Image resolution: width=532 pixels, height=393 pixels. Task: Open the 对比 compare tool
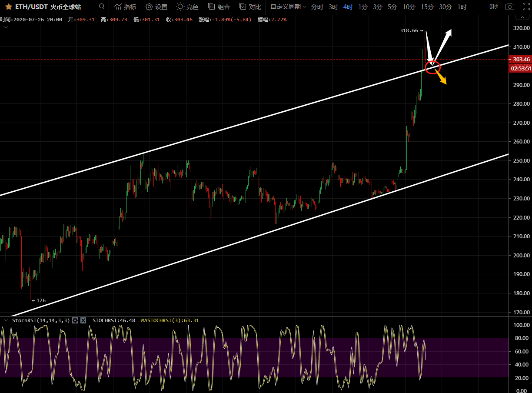pos(250,7)
